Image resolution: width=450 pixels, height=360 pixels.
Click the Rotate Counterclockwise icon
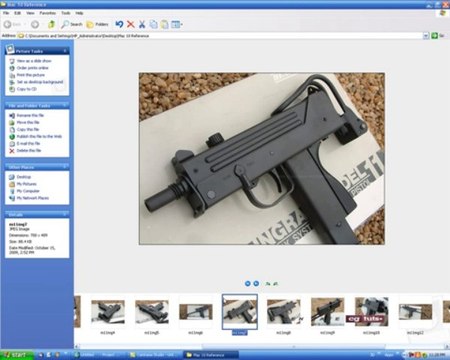276,284
